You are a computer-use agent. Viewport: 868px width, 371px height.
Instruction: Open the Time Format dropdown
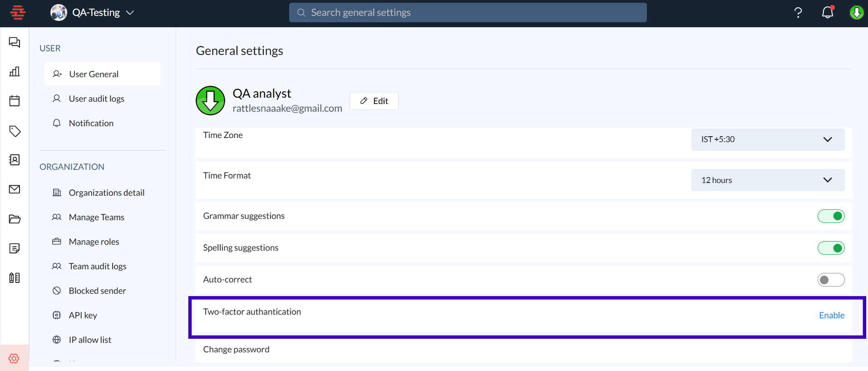coord(768,180)
